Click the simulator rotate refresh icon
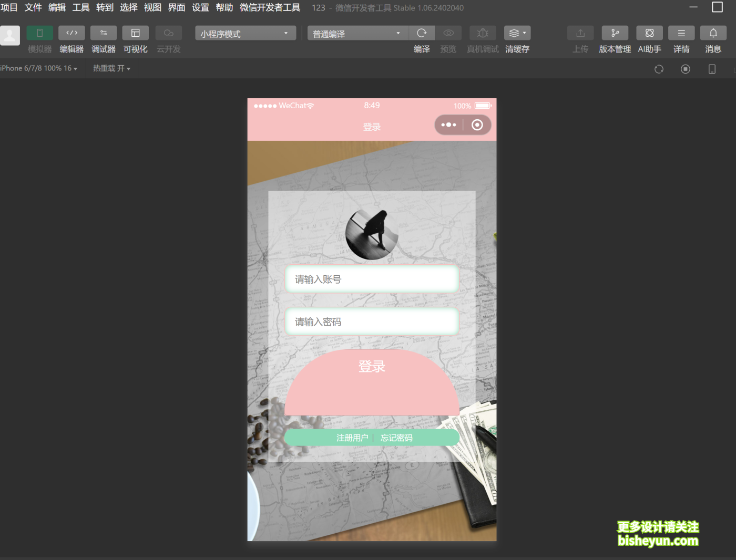The width and height of the screenshot is (736, 560). (x=659, y=69)
